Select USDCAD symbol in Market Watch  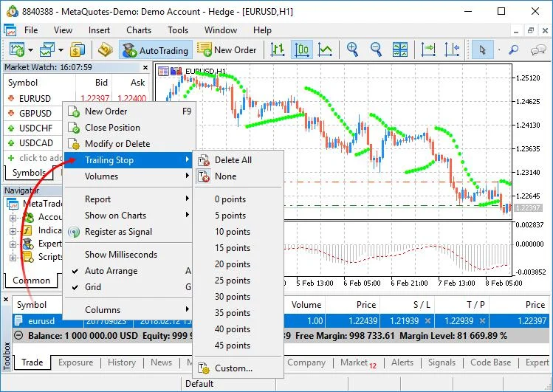[x=36, y=143]
